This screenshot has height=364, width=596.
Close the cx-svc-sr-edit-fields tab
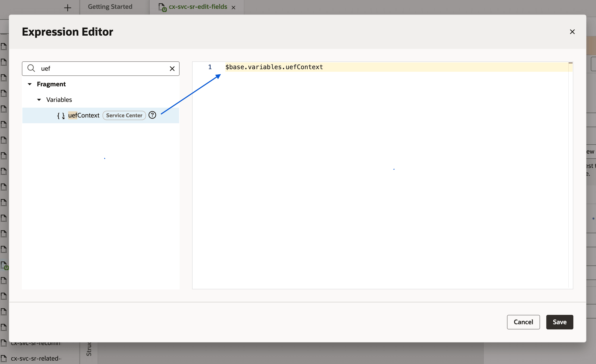point(233,8)
